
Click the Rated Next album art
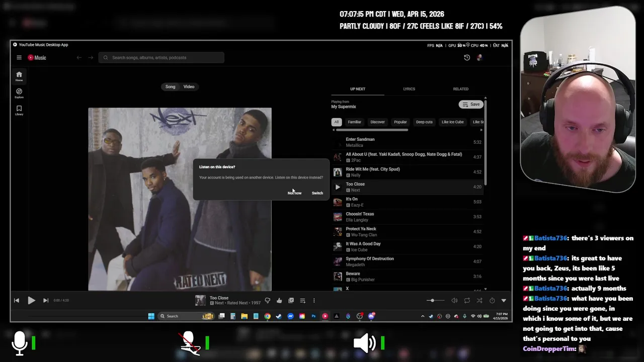pyautogui.click(x=180, y=199)
